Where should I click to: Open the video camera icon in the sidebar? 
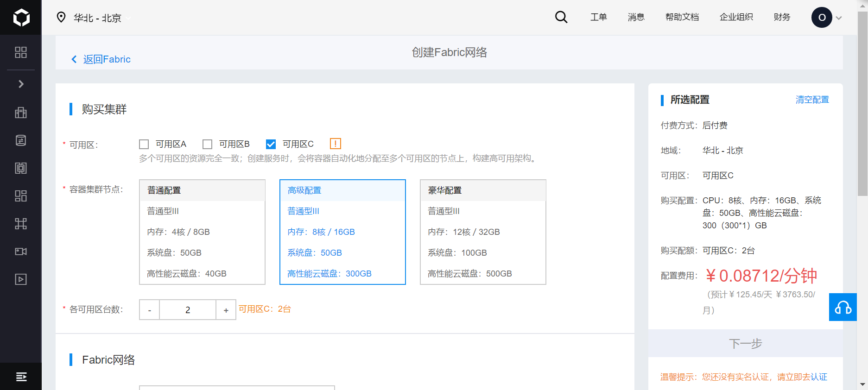[21, 252]
